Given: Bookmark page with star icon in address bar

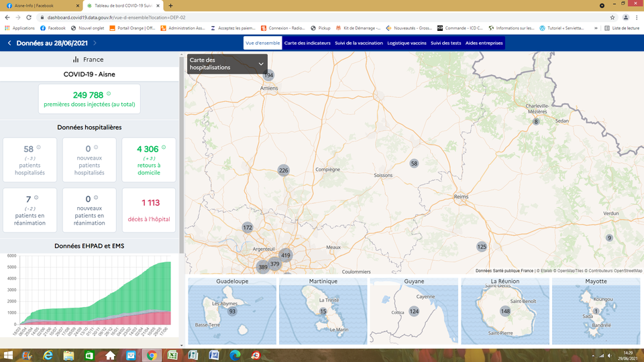Looking at the screenshot, I should pyautogui.click(x=612, y=17).
